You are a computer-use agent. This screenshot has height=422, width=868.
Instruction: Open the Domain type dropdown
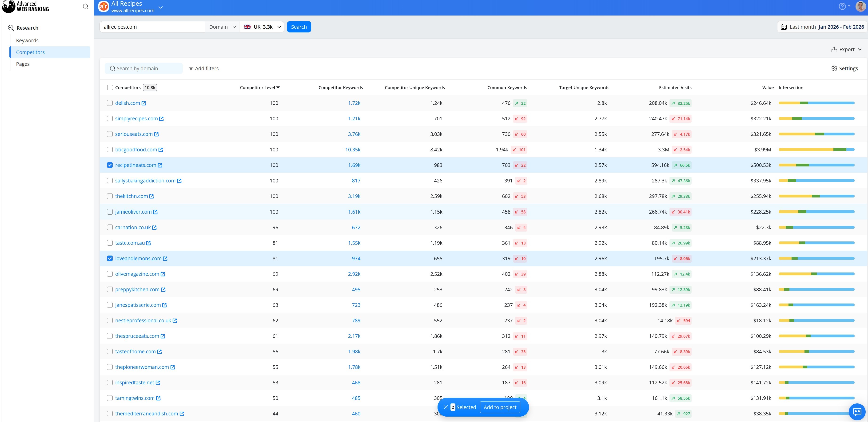pyautogui.click(x=222, y=27)
